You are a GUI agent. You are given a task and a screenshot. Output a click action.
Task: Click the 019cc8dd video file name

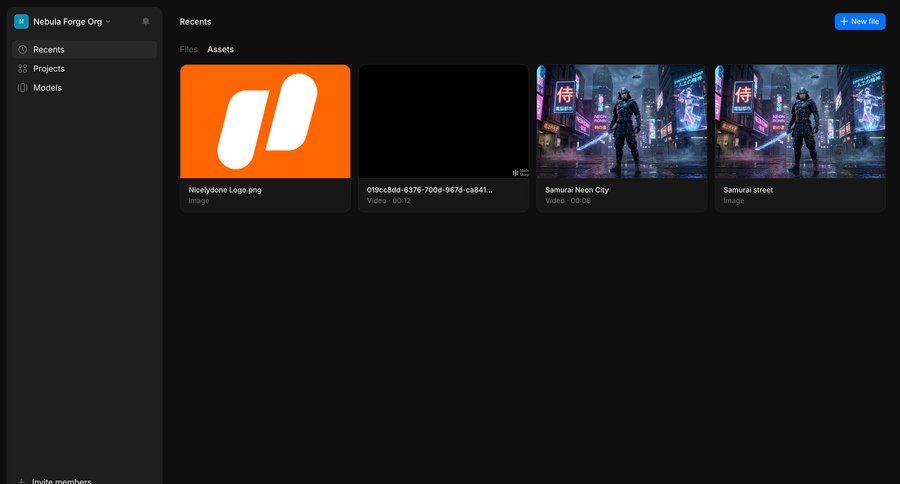pyautogui.click(x=429, y=189)
